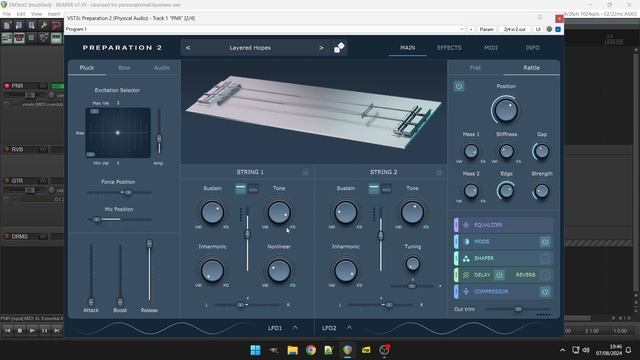Click REAPER's grid lines toolbar icon

click(x=31, y=38)
